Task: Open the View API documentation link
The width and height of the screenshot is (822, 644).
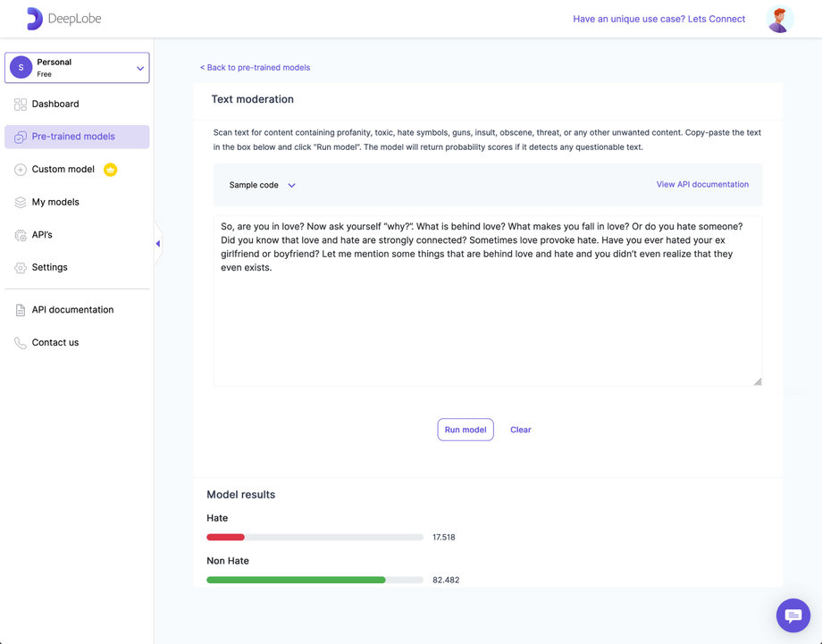Action: [x=702, y=184]
